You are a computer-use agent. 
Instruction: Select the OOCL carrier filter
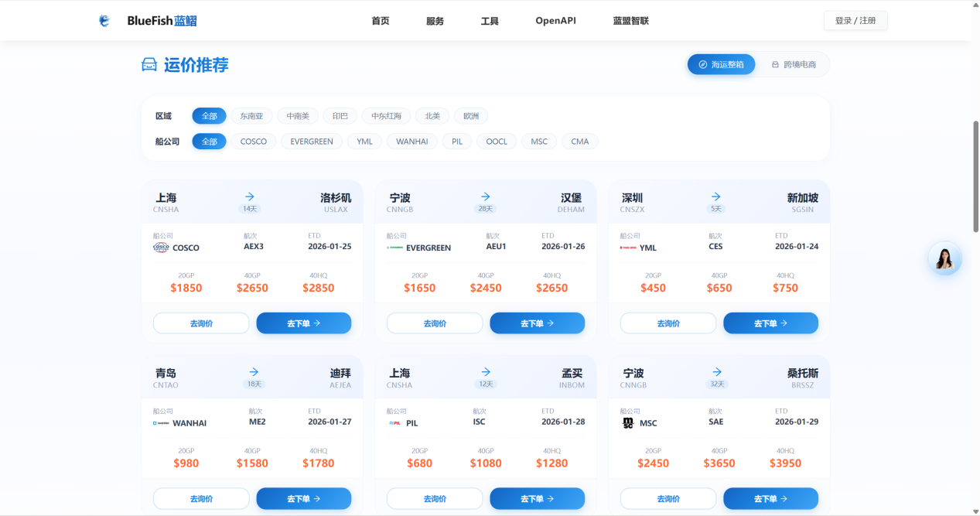[496, 141]
